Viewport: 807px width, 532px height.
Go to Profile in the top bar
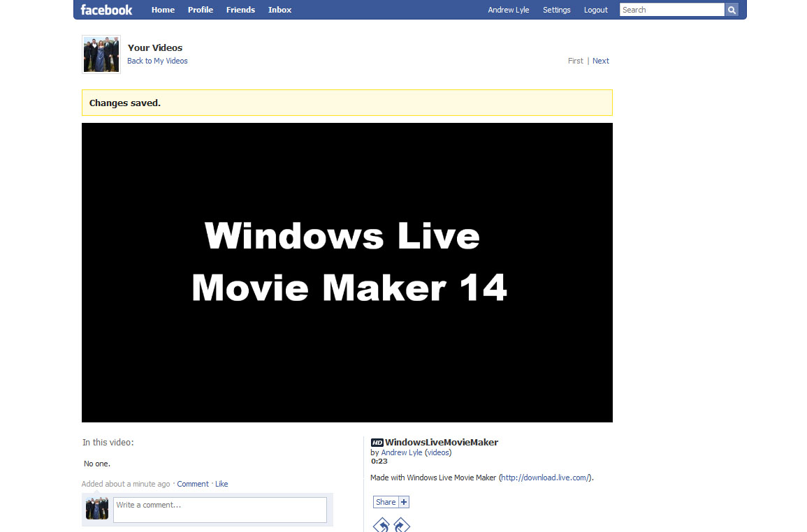point(201,10)
